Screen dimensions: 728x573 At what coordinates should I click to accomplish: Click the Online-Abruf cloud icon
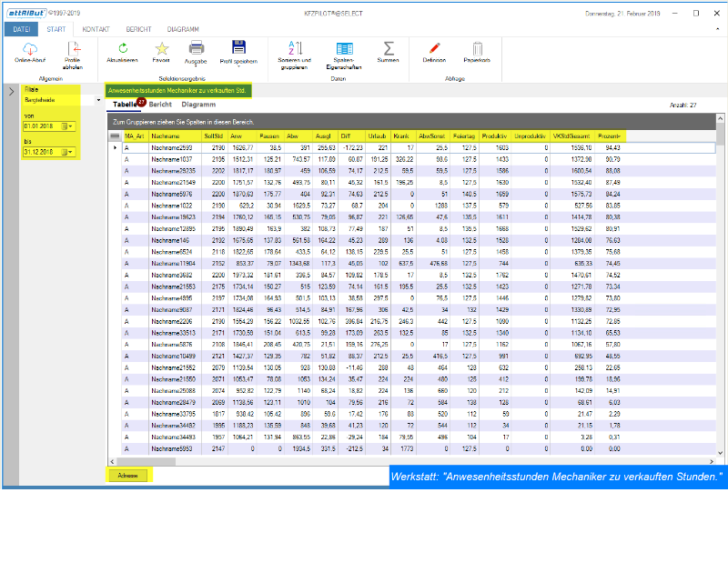point(30,49)
